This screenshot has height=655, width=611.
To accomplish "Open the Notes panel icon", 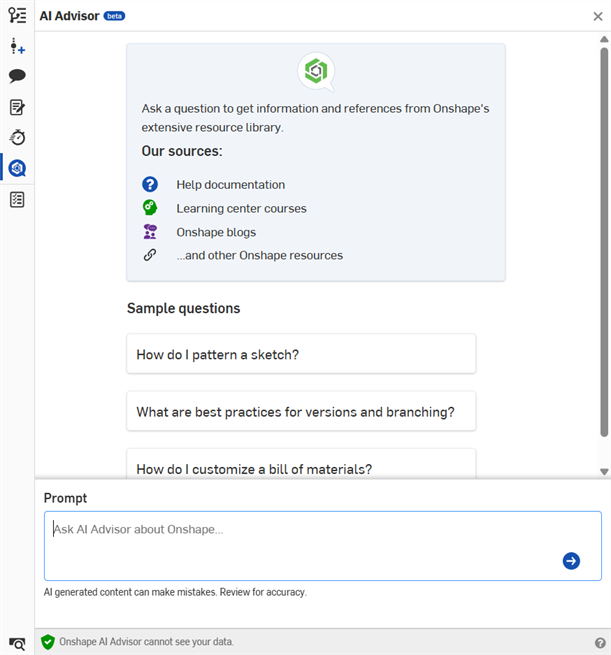I will click(17, 107).
